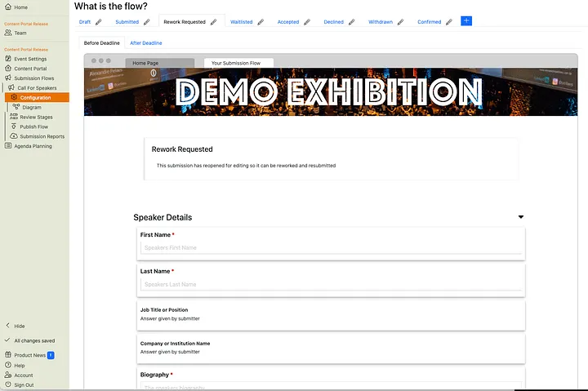Click the Review Stages icon

coord(14,117)
